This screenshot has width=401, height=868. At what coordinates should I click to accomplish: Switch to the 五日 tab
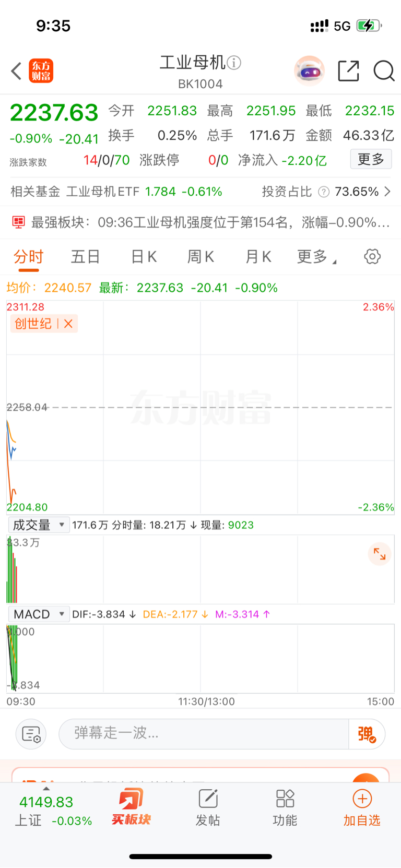(x=86, y=257)
